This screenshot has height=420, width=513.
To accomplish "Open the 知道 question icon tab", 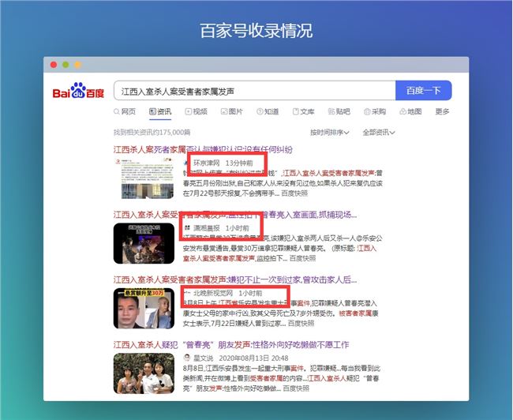I will (x=268, y=111).
